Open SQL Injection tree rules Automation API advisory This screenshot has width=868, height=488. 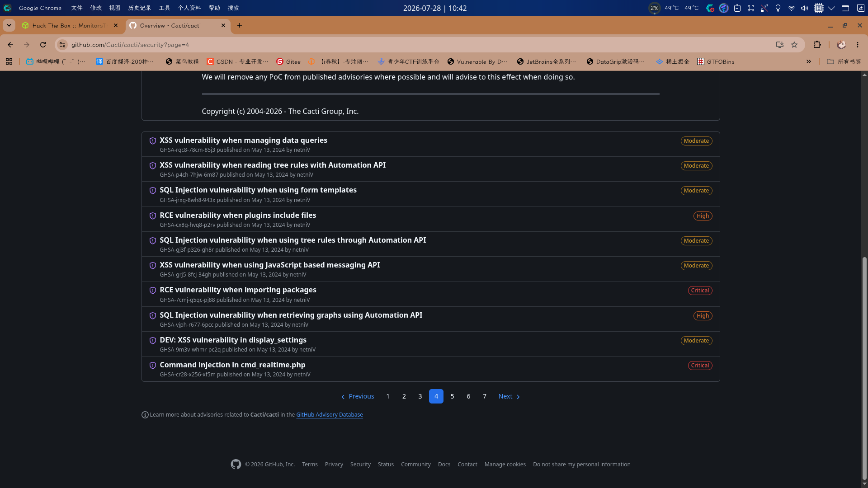click(x=292, y=240)
